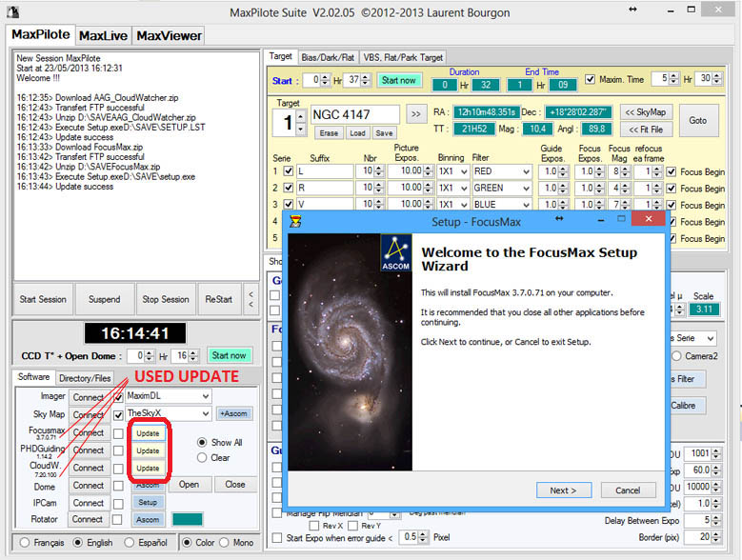The image size is (742, 560).
Task: Click the double-chevron button beside Stop Session
Action: [251, 299]
